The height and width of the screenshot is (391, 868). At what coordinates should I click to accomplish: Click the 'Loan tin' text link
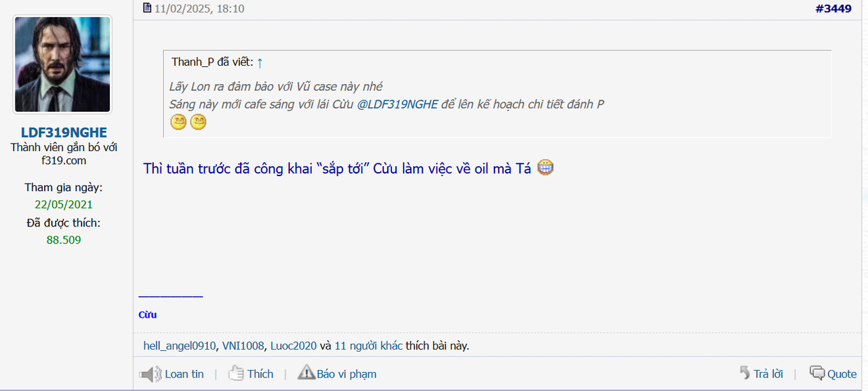(184, 374)
